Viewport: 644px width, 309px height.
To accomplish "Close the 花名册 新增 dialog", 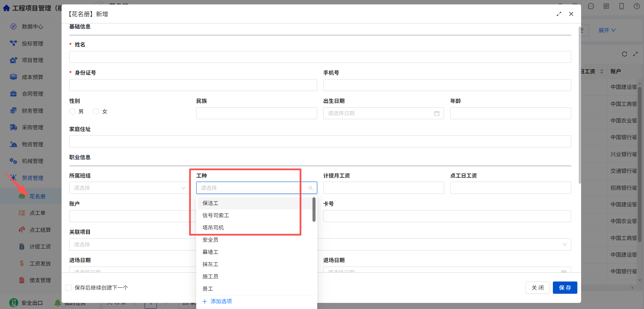I will tap(571, 14).
